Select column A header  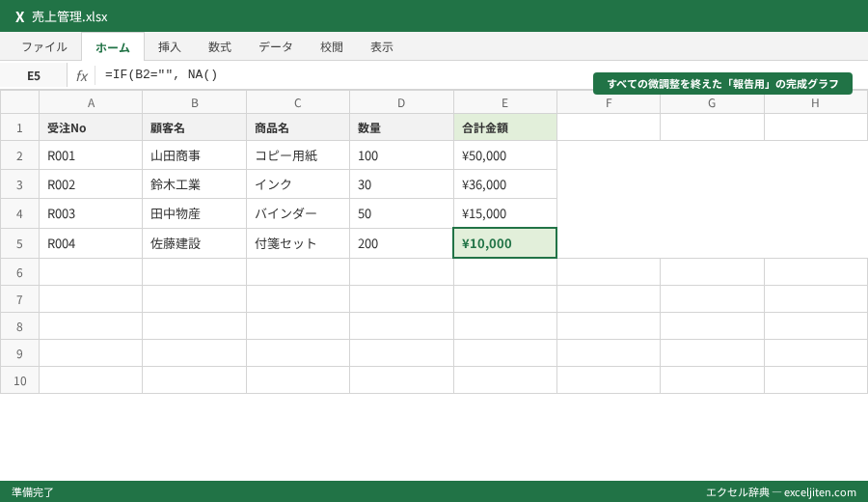[91, 102]
